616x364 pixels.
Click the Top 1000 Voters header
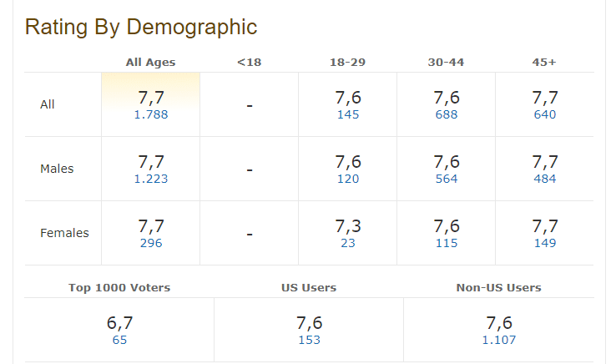coord(119,287)
